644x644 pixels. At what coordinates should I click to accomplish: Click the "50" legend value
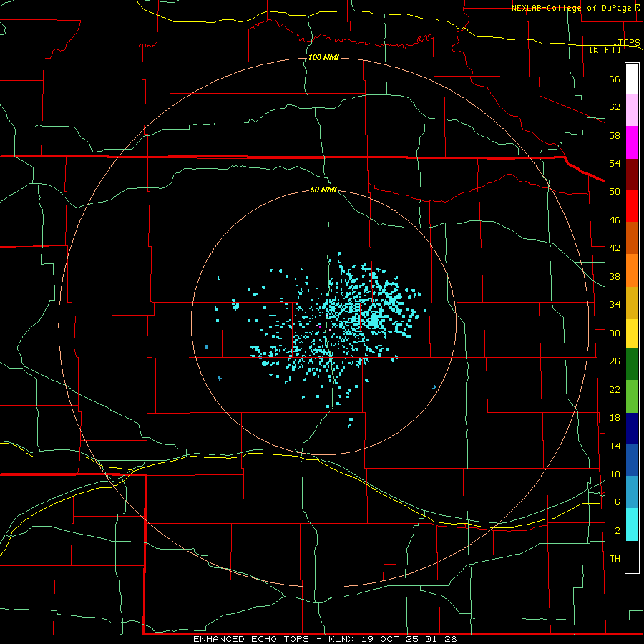click(615, 191)
